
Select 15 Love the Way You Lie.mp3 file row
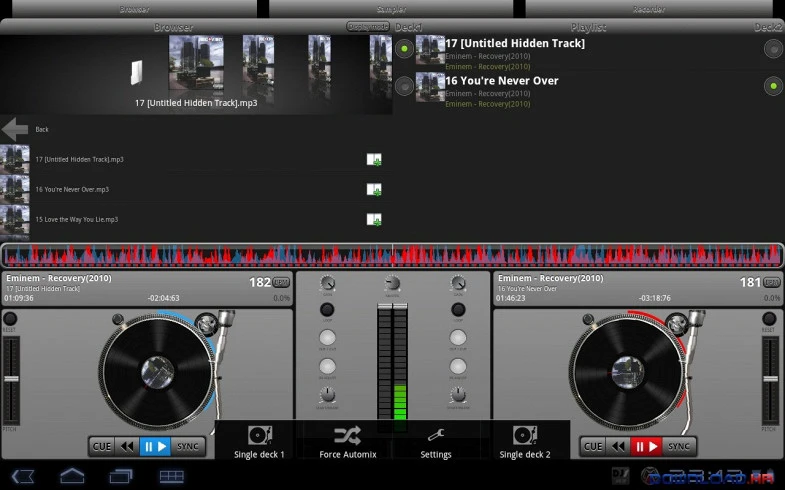(x=196, y=220)
